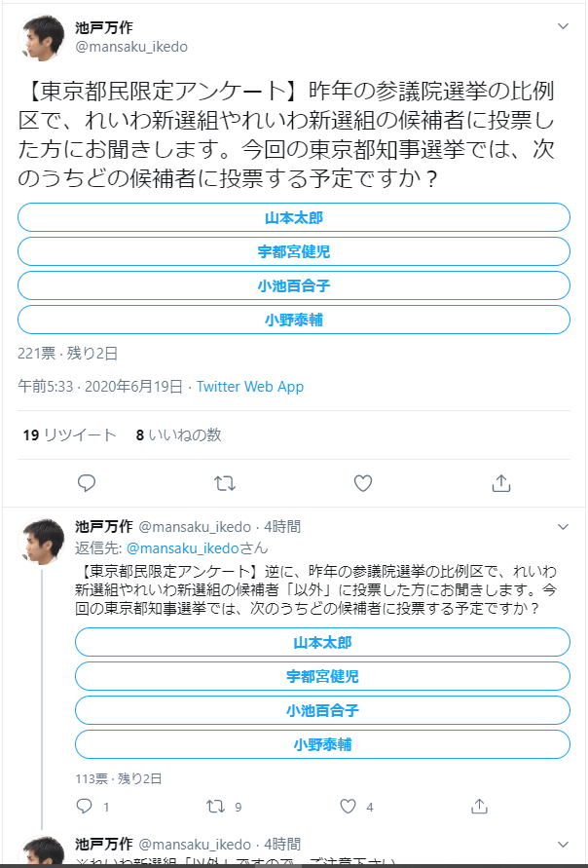Open the chevron menu on the first reply
Viewport: 588px width, 868px height.
(563, 526)
